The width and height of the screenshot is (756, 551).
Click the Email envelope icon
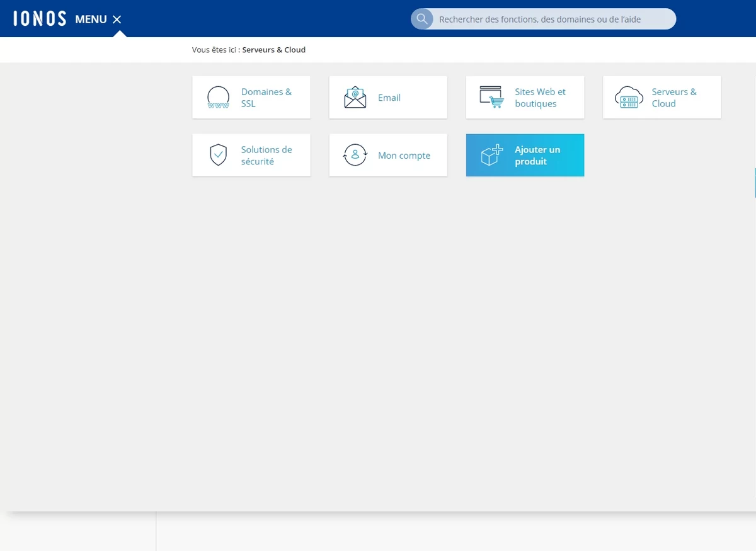pyautogui.click(x=355, y=98)
